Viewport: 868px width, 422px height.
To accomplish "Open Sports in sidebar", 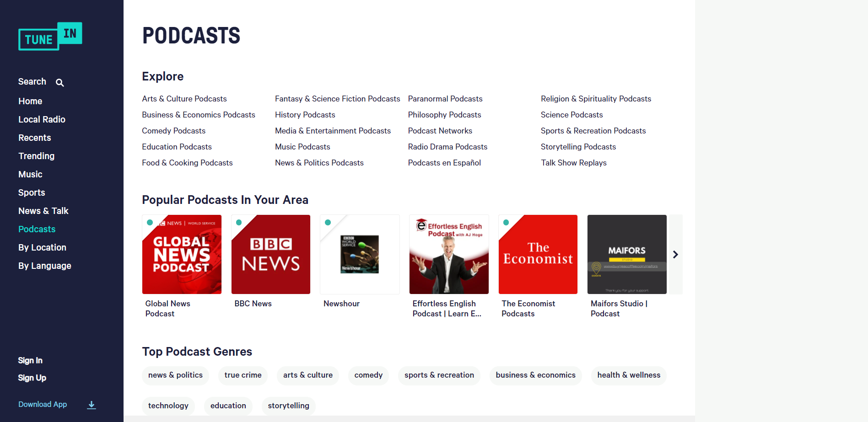I will (32, 192).
